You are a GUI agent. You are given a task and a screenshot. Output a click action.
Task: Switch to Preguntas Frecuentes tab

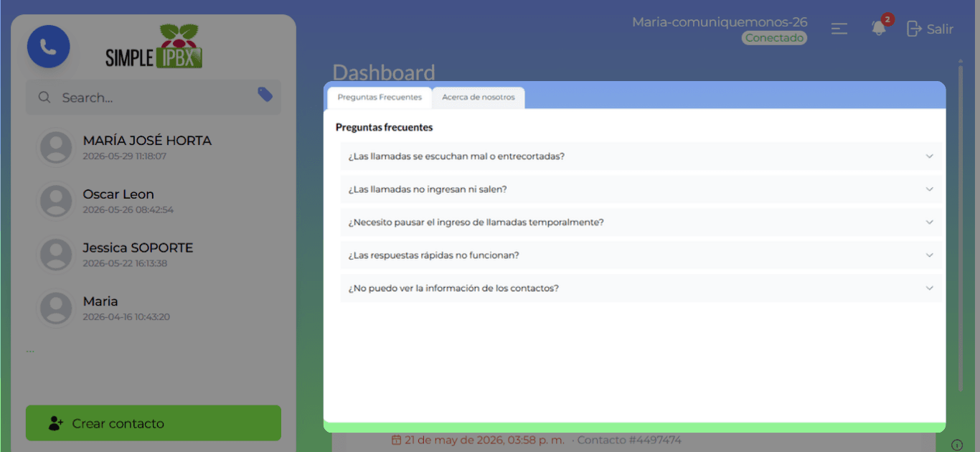pyautogui.click(x=380, y=98)
